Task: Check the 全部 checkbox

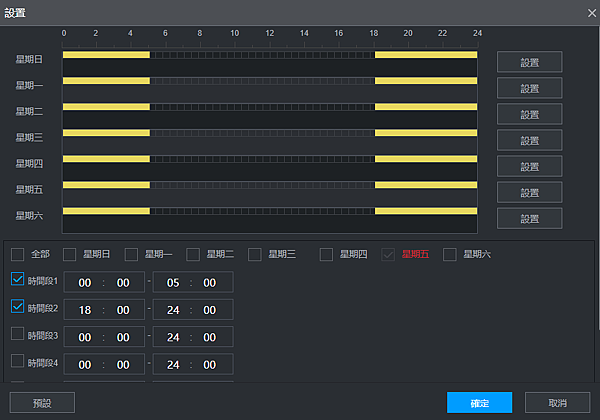Action: tap(18, 254)
